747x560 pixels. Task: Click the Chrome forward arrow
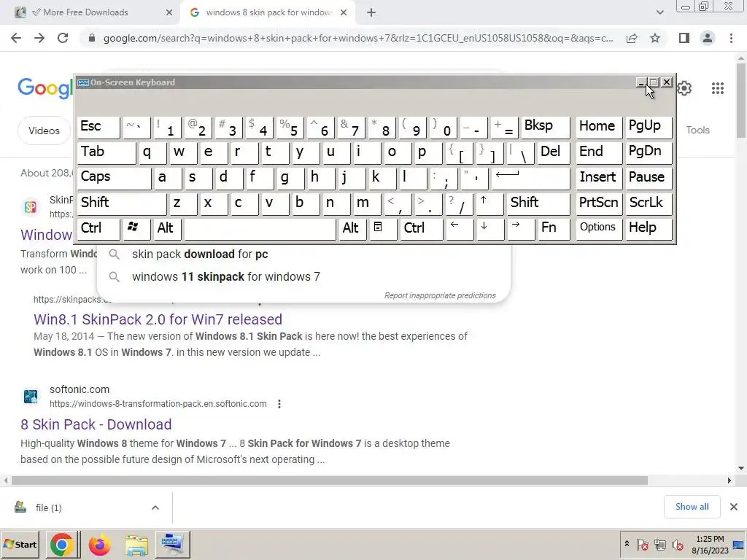tap(39, 38)
